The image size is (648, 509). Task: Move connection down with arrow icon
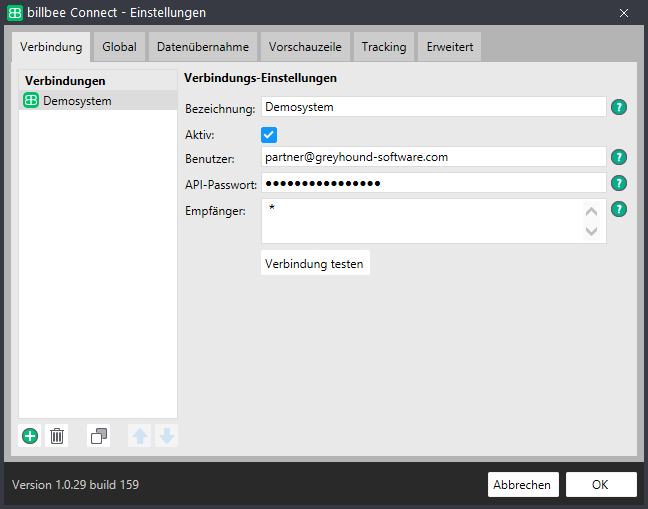(167, 436)
